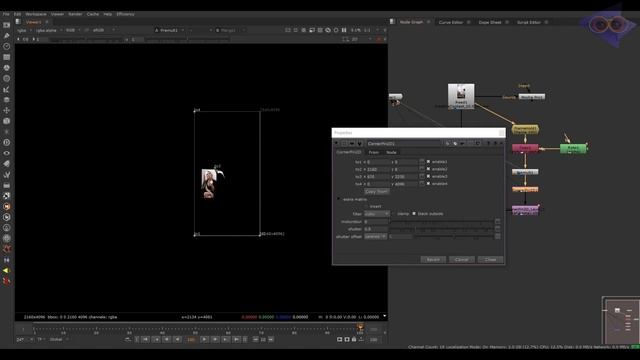
Task: Toggle the enable4 checkbox
Action: tap(428, 184)
